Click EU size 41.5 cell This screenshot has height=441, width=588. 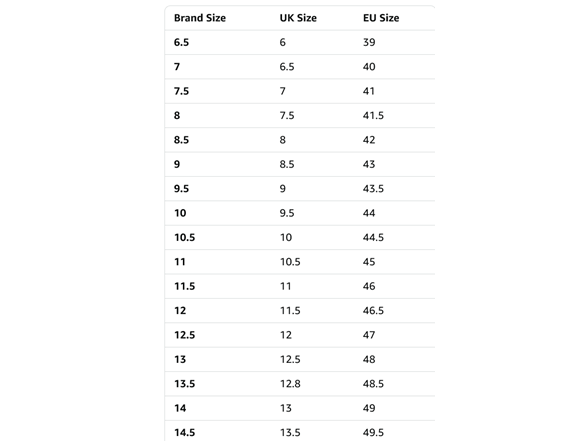[x=373, y=116]
